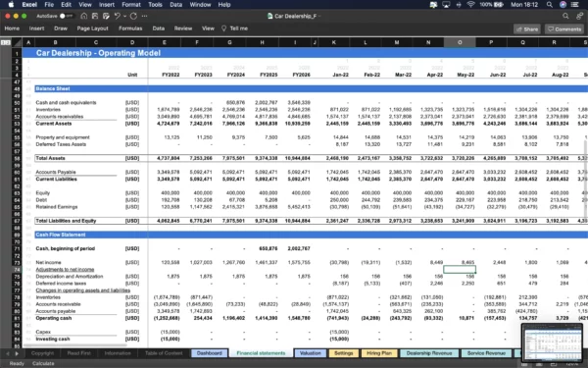Select the yellow Settings sheet tab
The height and width of the screenshot is (368, 588).
(343, 353)
